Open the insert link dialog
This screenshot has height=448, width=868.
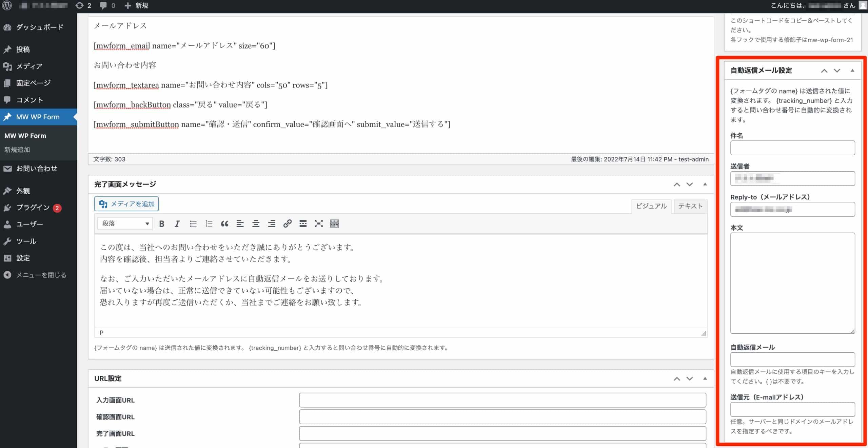point(288,223)
